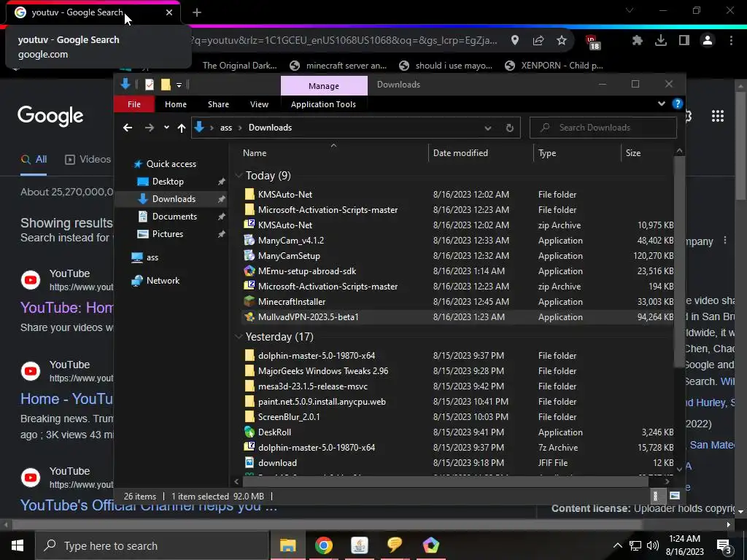Open Chrome from the taskbar
Viewport: 747px width, 560px height.
(x=323, y=545)
